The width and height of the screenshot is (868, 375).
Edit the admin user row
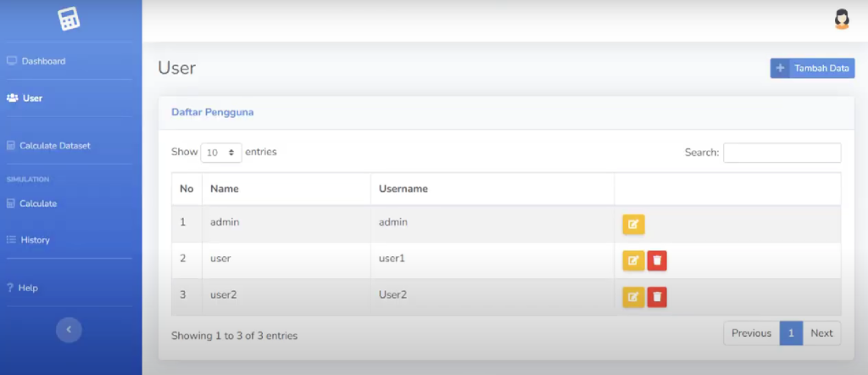pyautogui.click(x=633, y=225)
